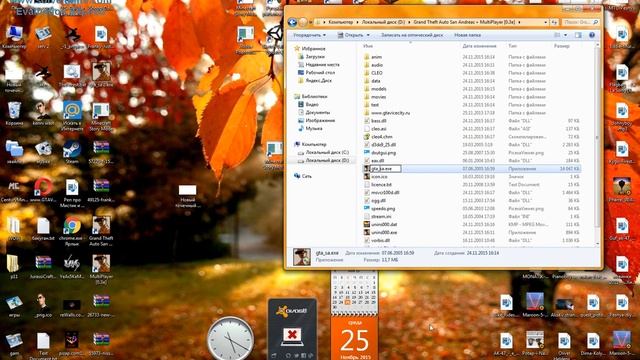Click the Новая папка toolbar button

[467, 36]
